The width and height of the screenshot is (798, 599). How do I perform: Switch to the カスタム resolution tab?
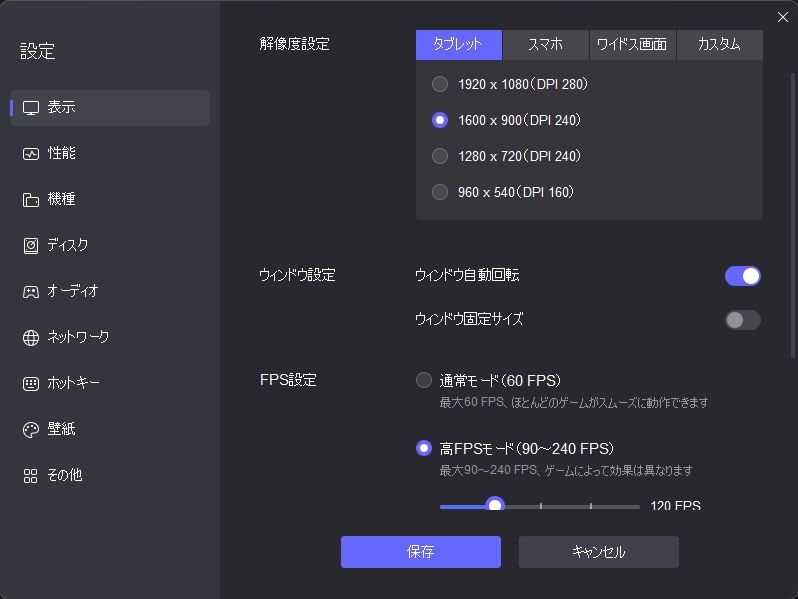719,45
